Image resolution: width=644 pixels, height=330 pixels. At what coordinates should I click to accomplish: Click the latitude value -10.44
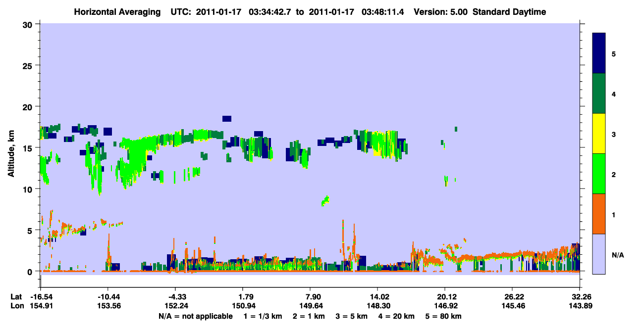(107, 297)
